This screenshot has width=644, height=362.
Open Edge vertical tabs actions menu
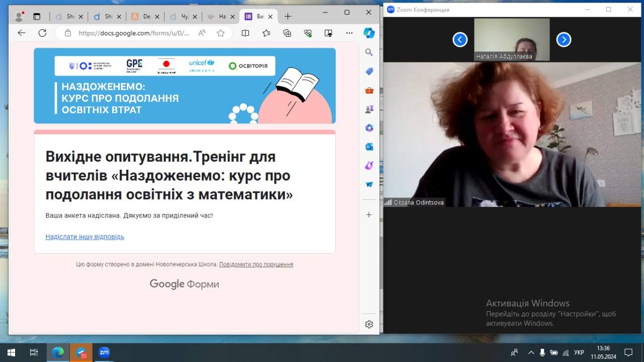tap(37, 17)
